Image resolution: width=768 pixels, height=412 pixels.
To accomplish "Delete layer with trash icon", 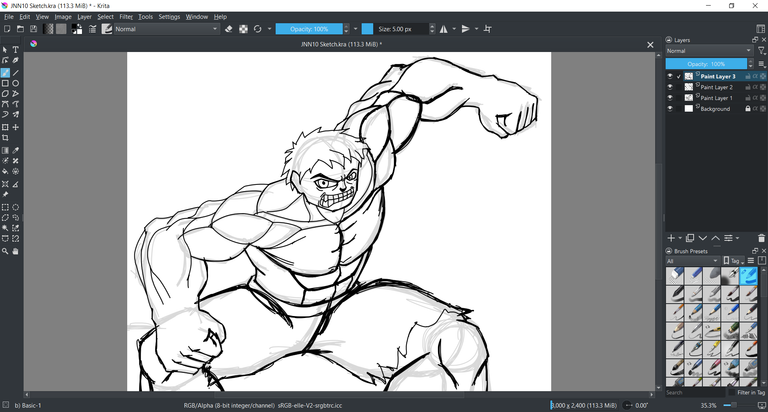I will (761, 238).
